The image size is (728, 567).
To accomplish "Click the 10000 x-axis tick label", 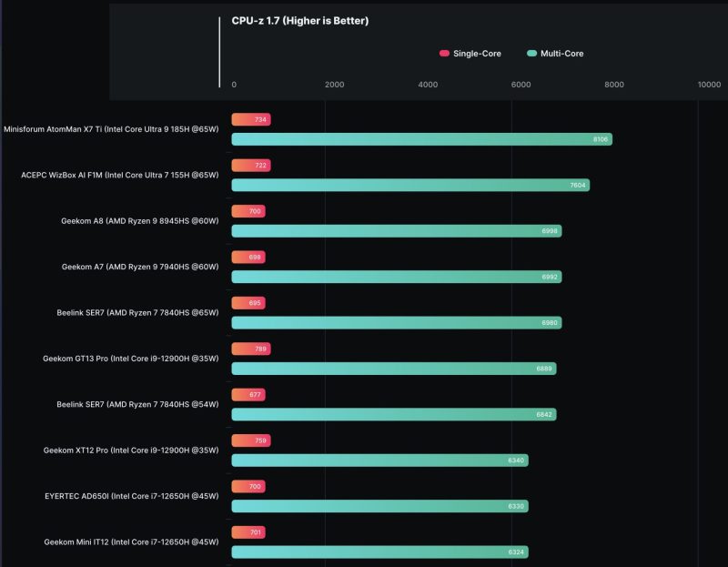I will 709,85.
